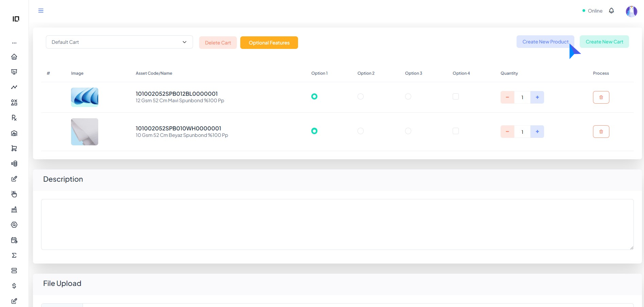Expand the sidebar three-dots menu
The height and width of the screenshot is (307, 644).
14,43
